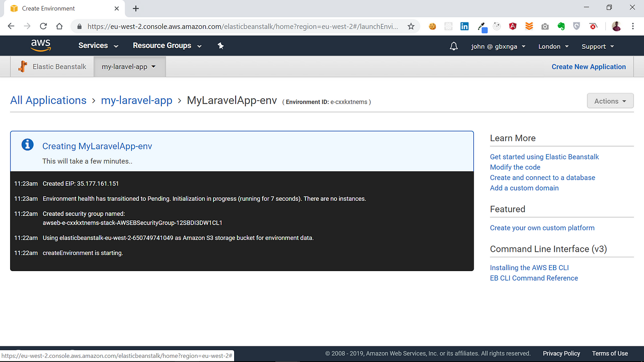Go to All Applications breadcrumb
This screenshot has width=644, height=362.
coord(48,100)
